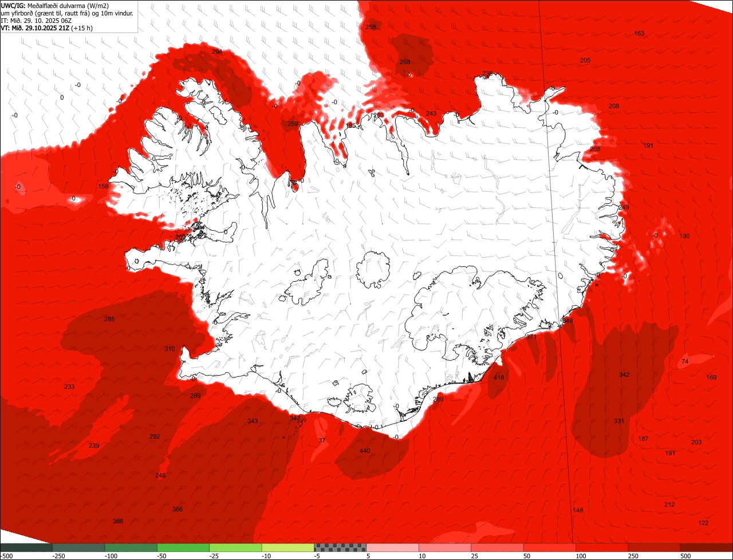Screen dimensions: 733x560
Task: Pick the pink swatch between 10 and 25
Action: [x=445, y=547]
